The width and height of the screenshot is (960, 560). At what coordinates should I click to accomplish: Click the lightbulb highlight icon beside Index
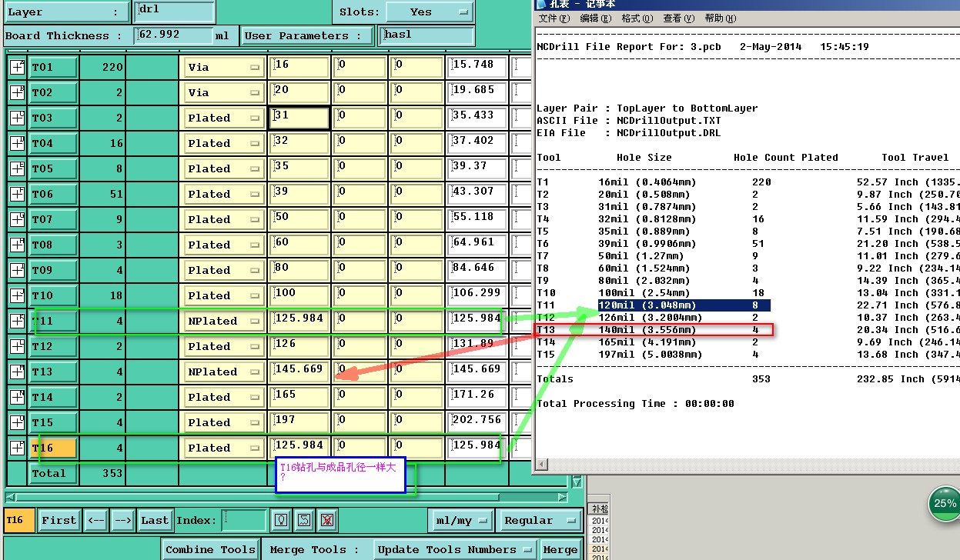click(282, 521)
